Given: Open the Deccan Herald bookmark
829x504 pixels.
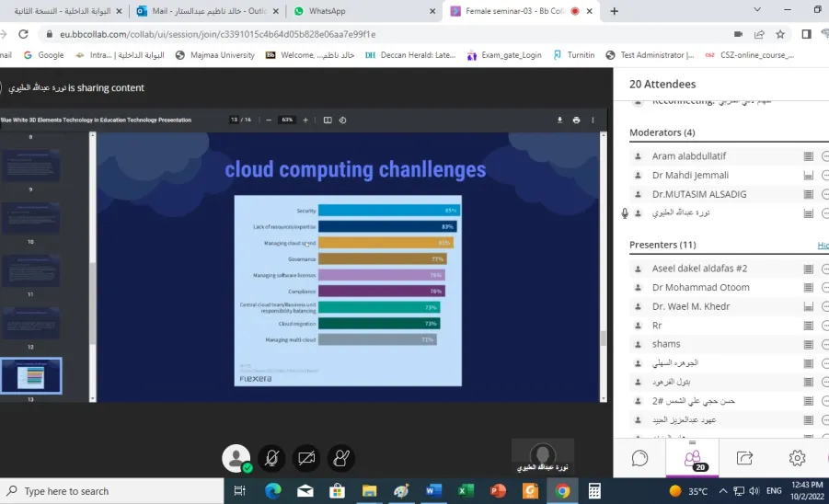Looking at the screenshot, I should pos(410,55).
